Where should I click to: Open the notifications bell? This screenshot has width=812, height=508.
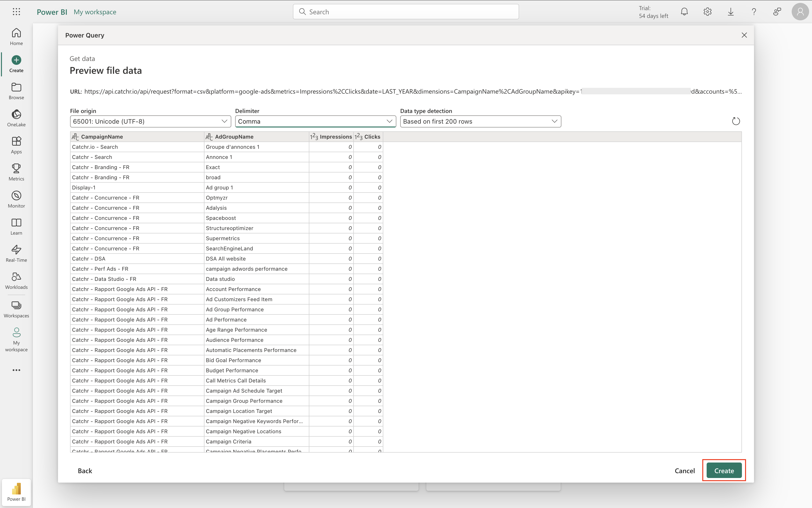pyautogui.click(x=684, y=12)
